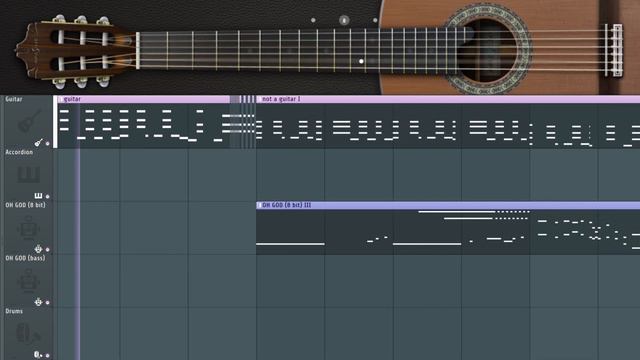
Task: Click the guitar sound hole
Action: (x=488, y=50)
